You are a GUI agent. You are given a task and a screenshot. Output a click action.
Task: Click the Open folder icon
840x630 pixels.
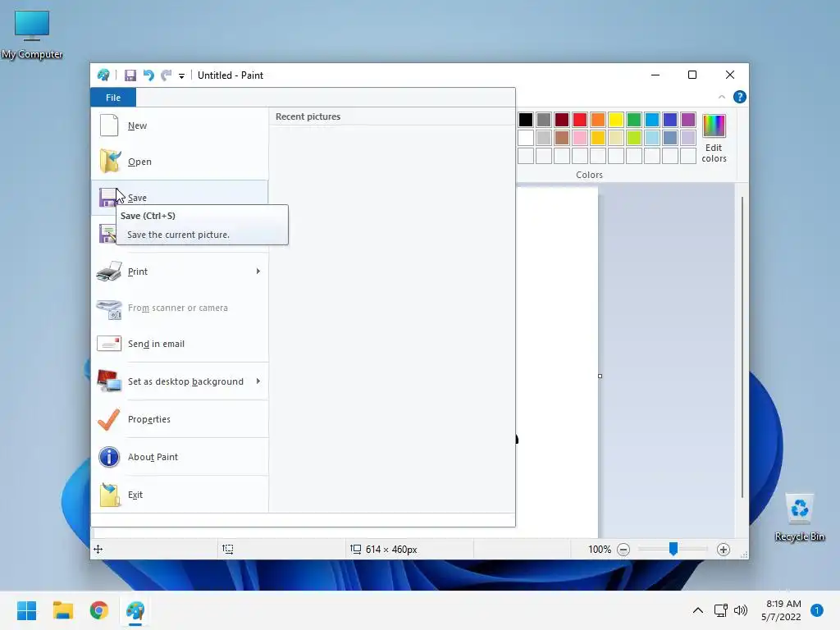(x=110, y=161)
